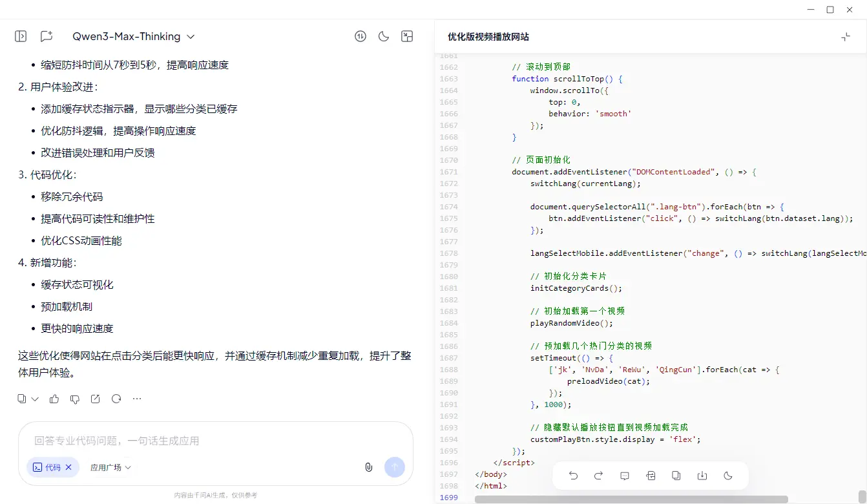Collapse the 优化版视频播放网站 code panel
Screen dimensions: 867x504
click(846, 37)
